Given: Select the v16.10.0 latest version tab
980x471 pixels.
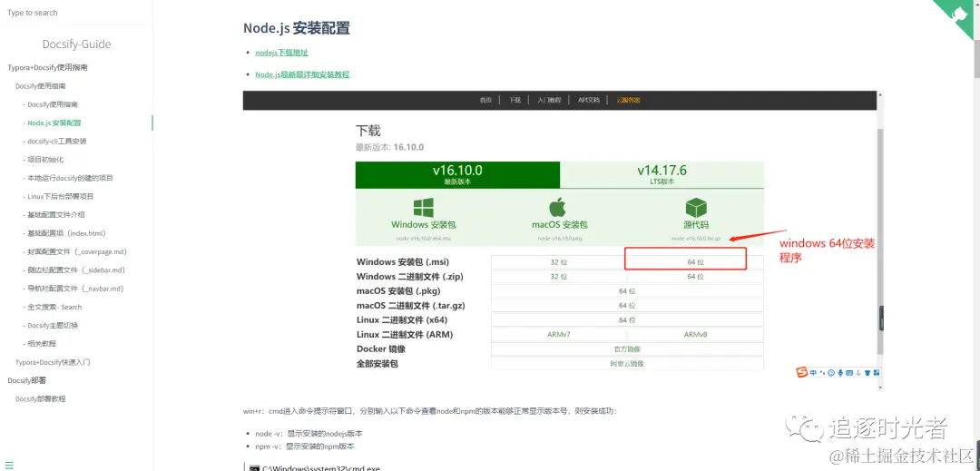Looking at the screenshot, I should tap(457, 175).
